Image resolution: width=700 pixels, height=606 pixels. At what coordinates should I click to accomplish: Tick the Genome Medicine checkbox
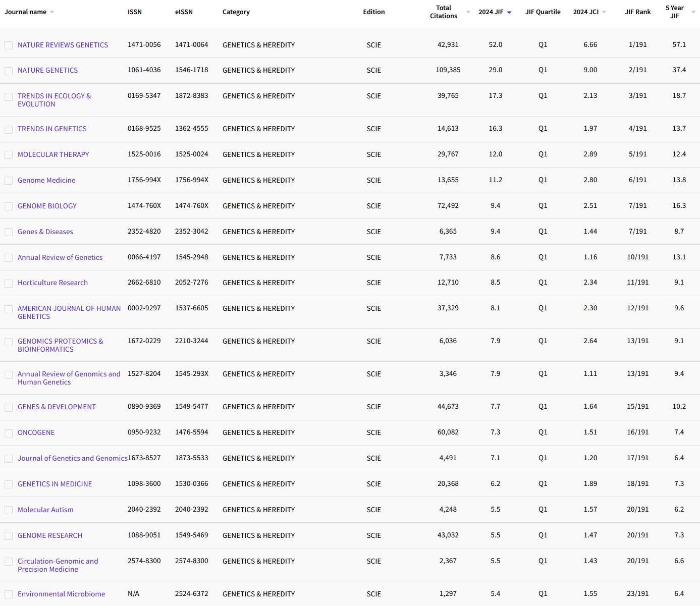9,181
